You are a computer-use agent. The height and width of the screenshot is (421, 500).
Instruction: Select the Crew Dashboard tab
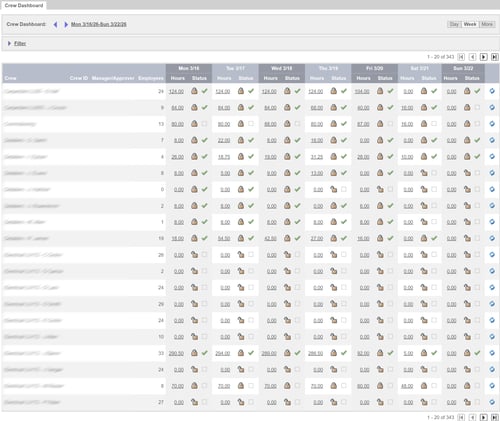[x=24, y=5]
